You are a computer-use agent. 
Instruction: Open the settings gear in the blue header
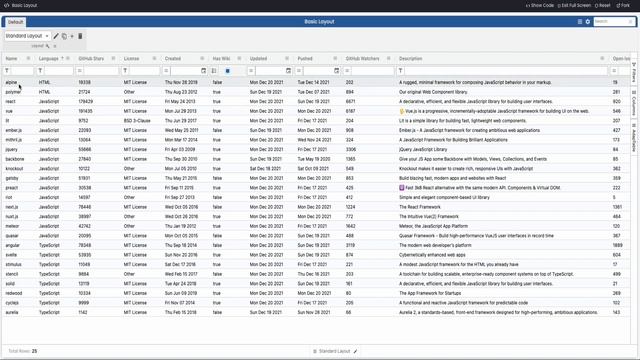coord(588,22)
